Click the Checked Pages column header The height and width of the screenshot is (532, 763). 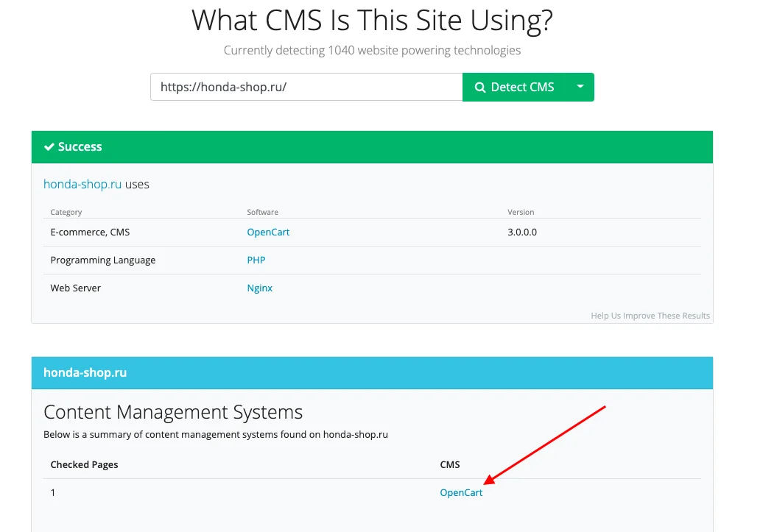pyautogui.click(x=84, y=464)
